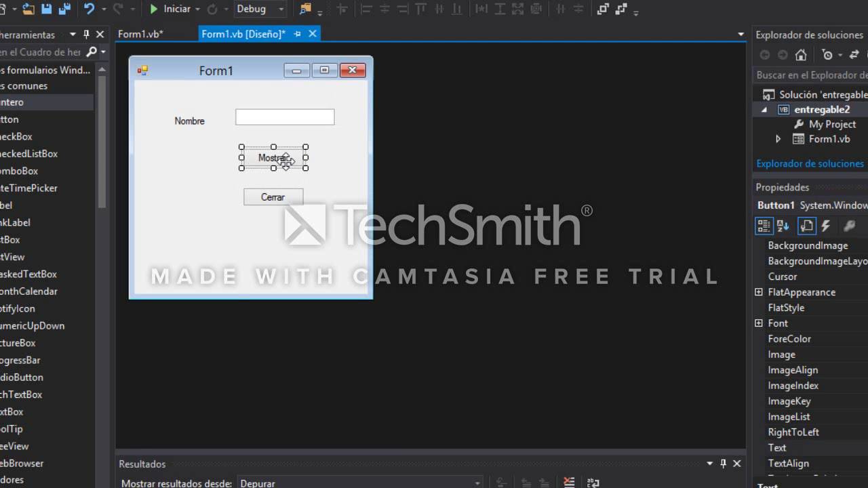Click the Save All icon
868x488 pixels.
click(x=64, y=9)
